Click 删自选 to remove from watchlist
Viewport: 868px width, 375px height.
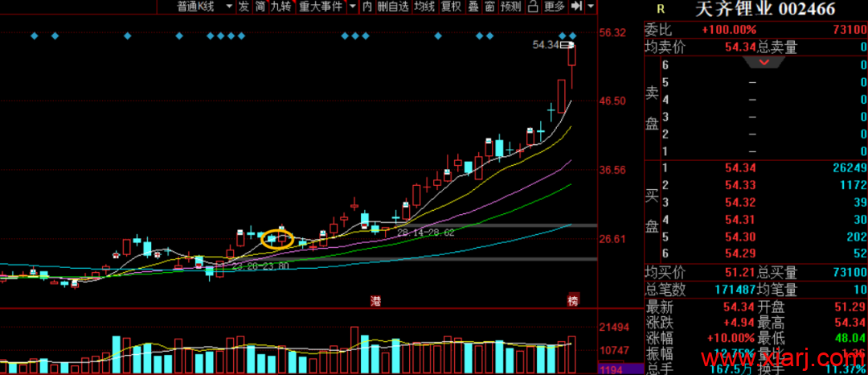[x=392, y=6]
